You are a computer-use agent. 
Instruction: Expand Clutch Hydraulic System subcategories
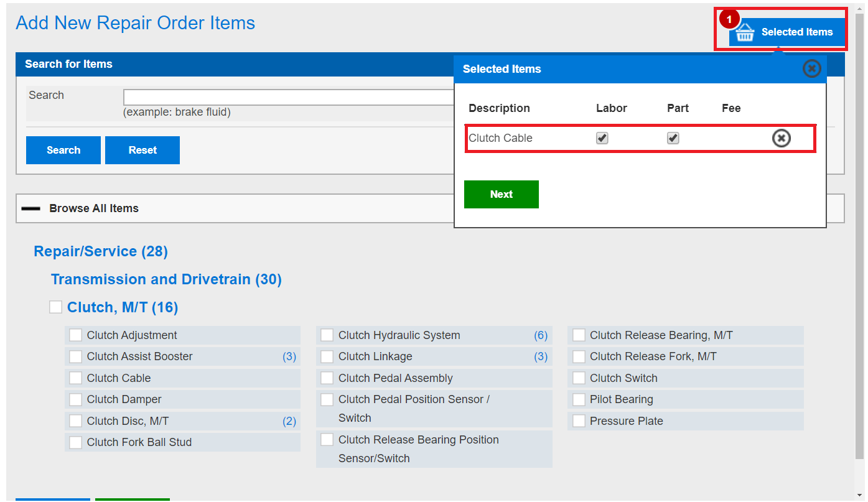coord(541,335)
